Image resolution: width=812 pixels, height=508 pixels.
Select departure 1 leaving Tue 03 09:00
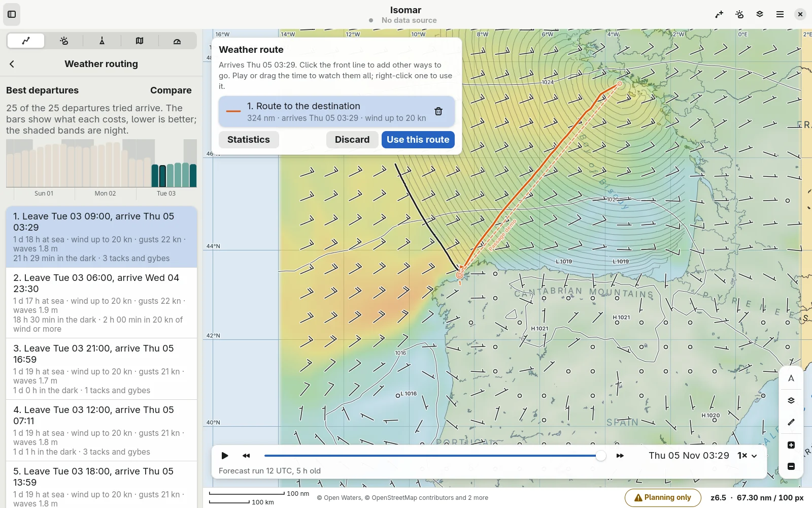[x=101, y=237]
